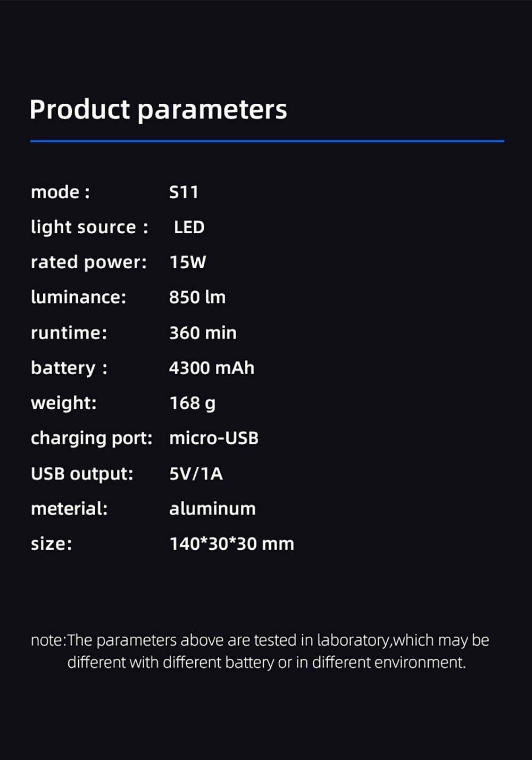Click the "rated power:" label

tap(88, 262)
